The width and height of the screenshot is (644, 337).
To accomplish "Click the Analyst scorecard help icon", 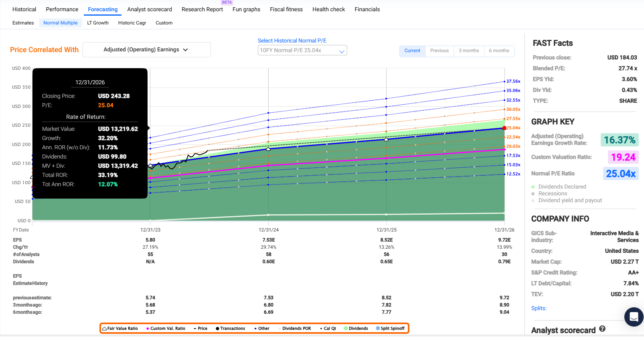I will tap(602, 329).
